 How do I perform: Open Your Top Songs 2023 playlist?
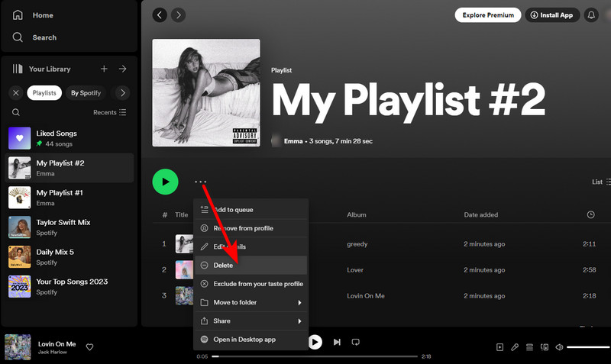pos(70,286)
